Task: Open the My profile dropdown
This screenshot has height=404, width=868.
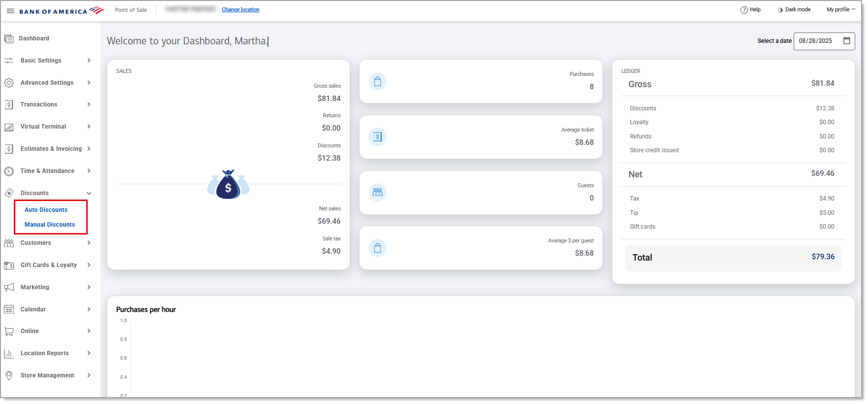Action: tap(841, 9)
